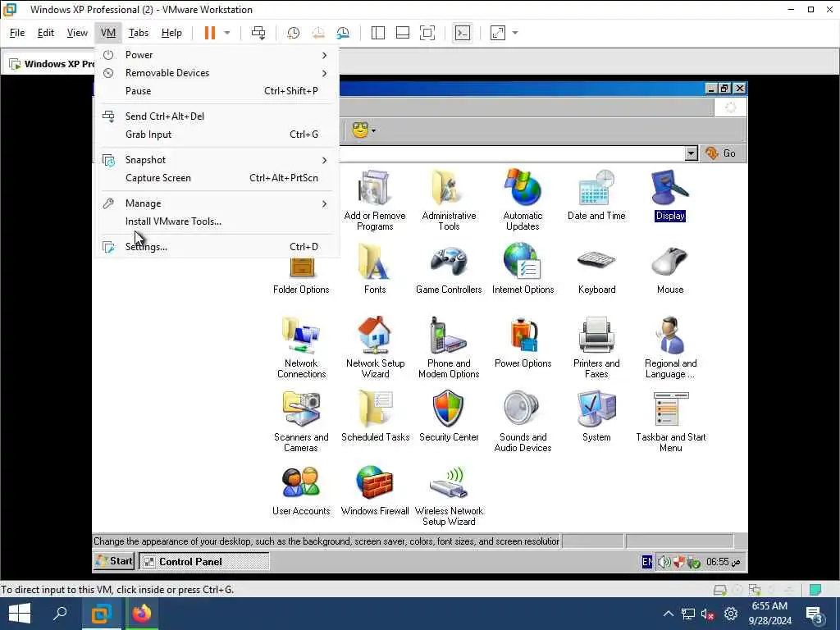Open Administrative Tools icon

click(x=449, y=200)
